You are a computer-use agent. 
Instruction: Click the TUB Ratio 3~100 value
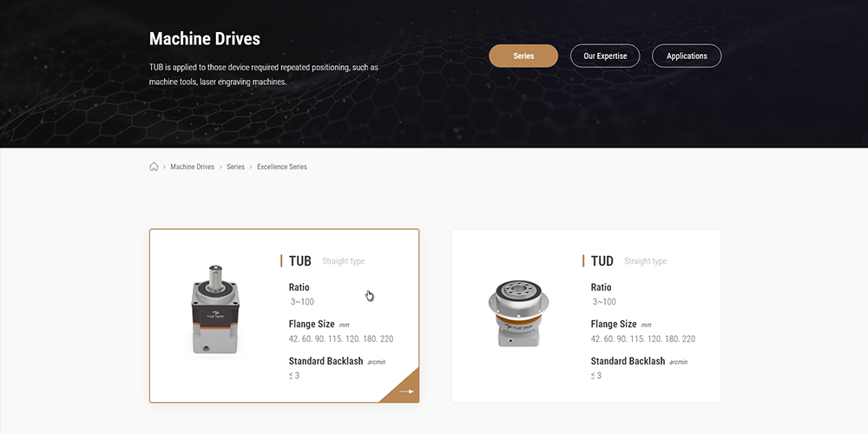pos(302,302)
